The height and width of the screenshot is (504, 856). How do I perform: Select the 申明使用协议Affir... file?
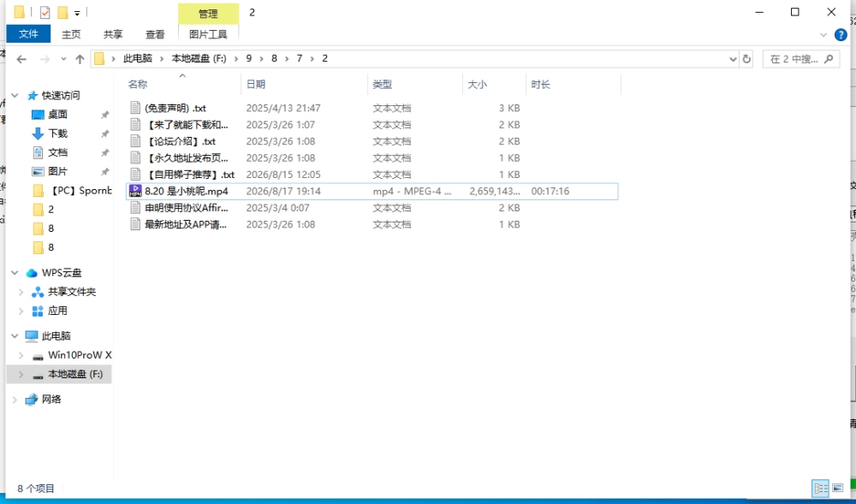pos(187,208)
